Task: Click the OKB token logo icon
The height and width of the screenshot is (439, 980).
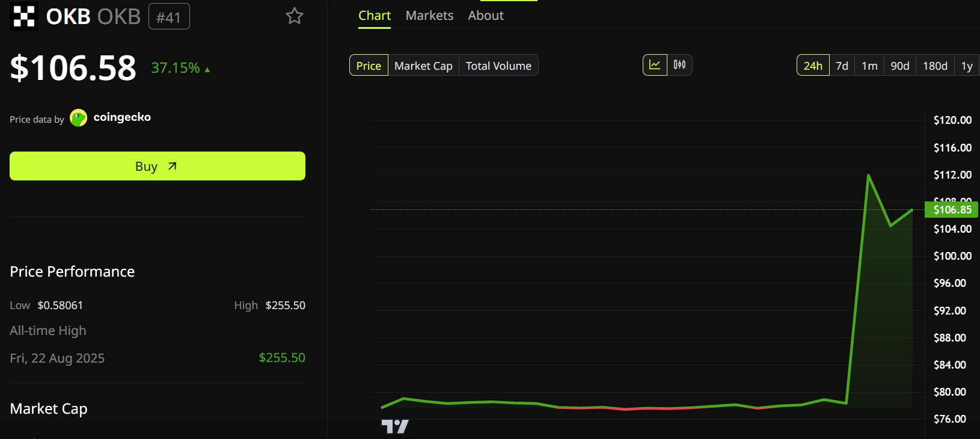Action: [24, 16]
